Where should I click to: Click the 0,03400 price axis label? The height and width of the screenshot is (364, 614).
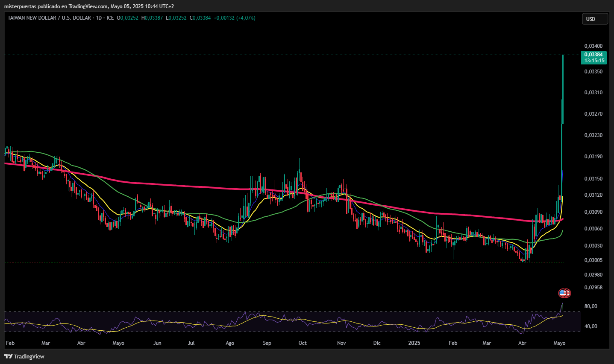coord(593,46)
